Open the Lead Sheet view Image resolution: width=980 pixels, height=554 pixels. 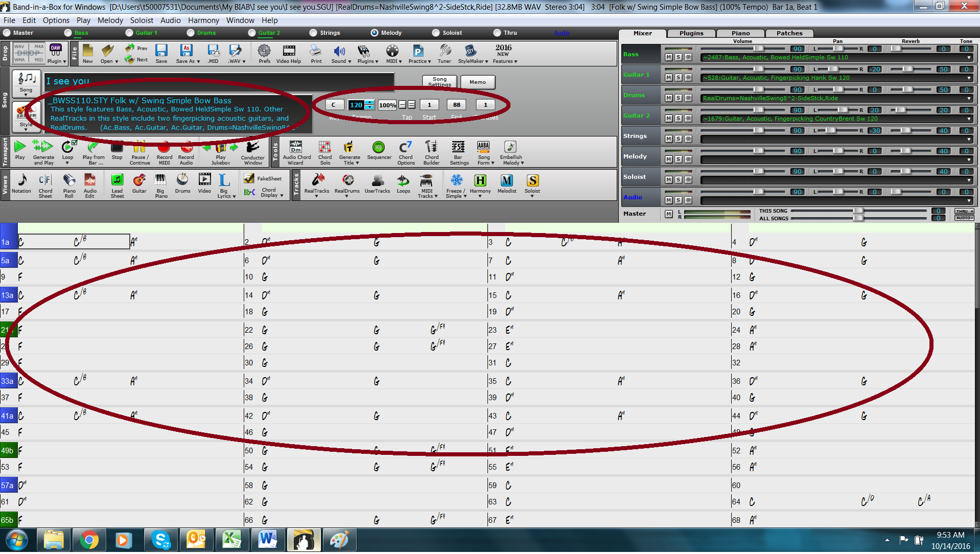click(x=117, y=186)
